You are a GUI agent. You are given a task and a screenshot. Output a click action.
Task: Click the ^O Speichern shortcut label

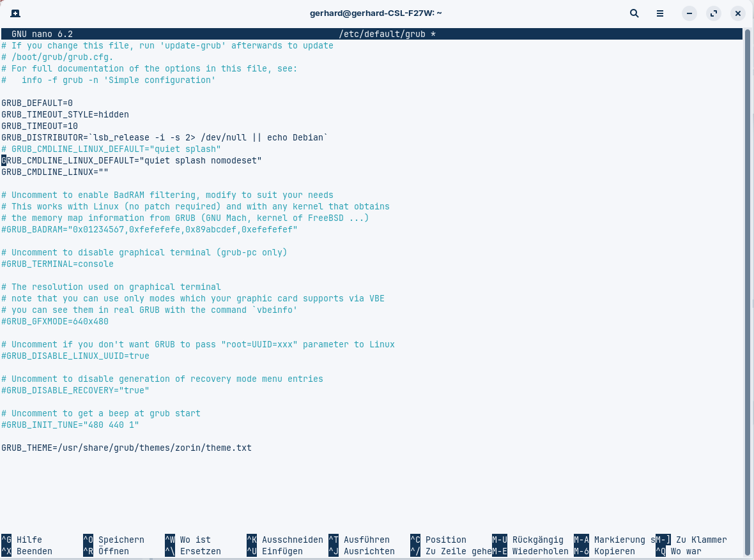(114, 540)
